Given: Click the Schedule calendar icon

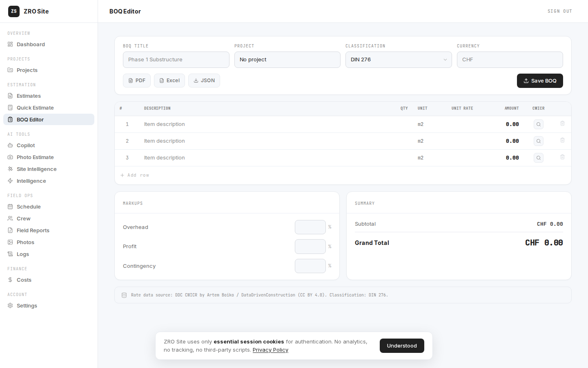Looking at the screenshot, I should [x=10, y=206].
